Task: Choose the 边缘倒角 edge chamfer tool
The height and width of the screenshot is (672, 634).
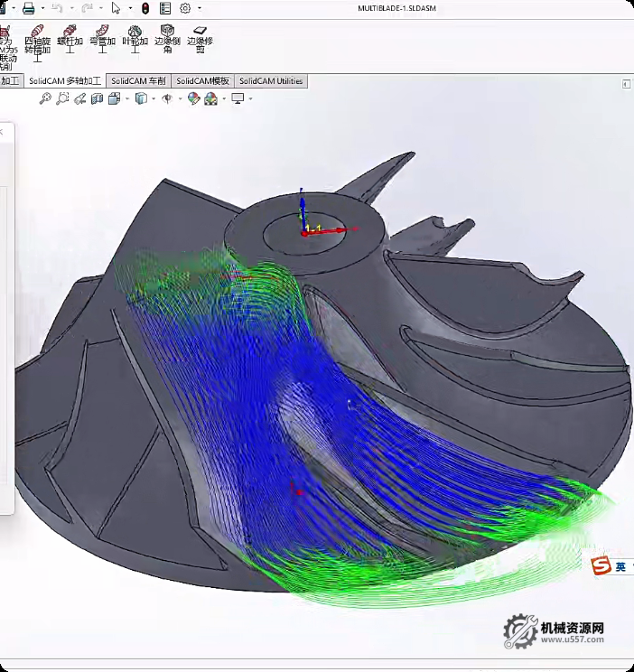Action: click(167, 40)
